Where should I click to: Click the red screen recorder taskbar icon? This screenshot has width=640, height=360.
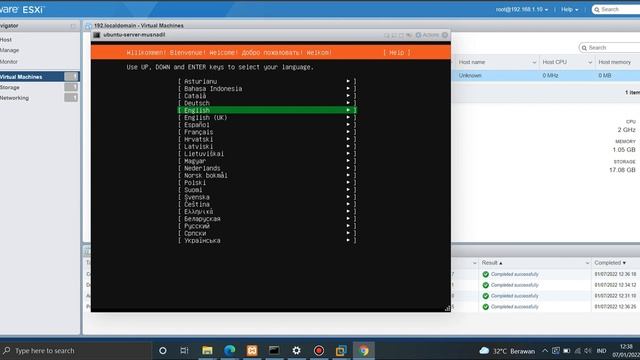(319, 351)
